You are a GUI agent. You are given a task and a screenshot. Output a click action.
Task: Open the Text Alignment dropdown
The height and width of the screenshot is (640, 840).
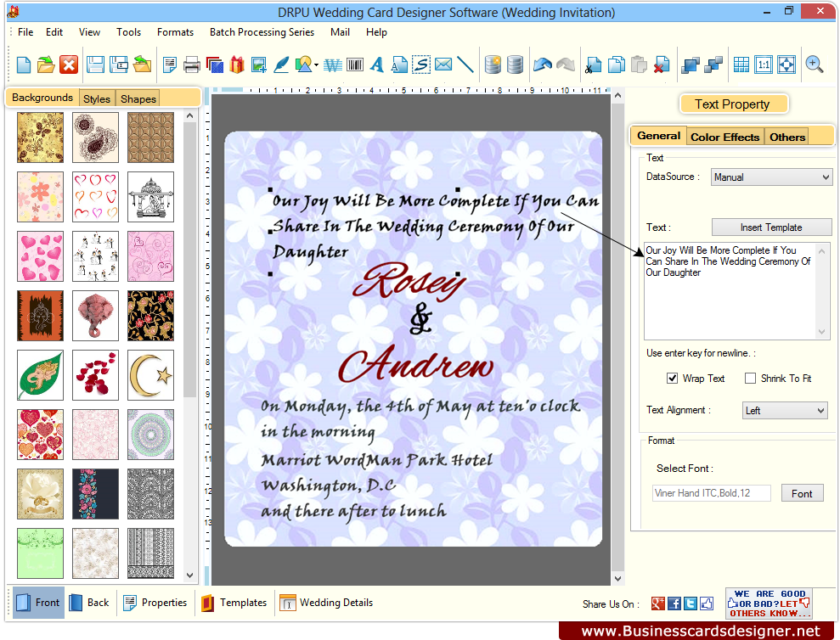pyautogui.click(x=784, y=411)
